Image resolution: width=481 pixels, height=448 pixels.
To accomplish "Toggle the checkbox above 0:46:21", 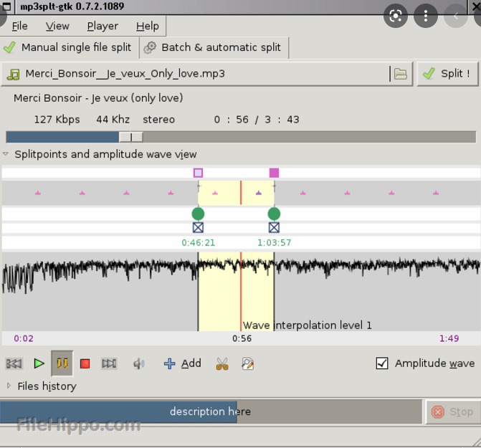I will click(198, 227).
